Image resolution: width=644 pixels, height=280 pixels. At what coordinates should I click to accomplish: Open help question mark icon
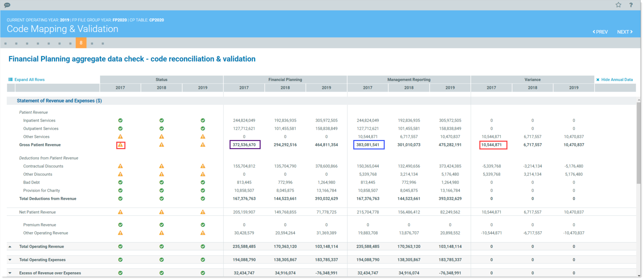click(x=631, y=5)
